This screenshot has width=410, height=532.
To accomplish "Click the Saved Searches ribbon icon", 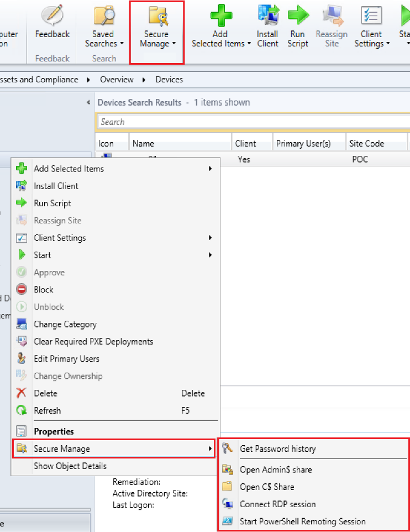I will (104, 17).
